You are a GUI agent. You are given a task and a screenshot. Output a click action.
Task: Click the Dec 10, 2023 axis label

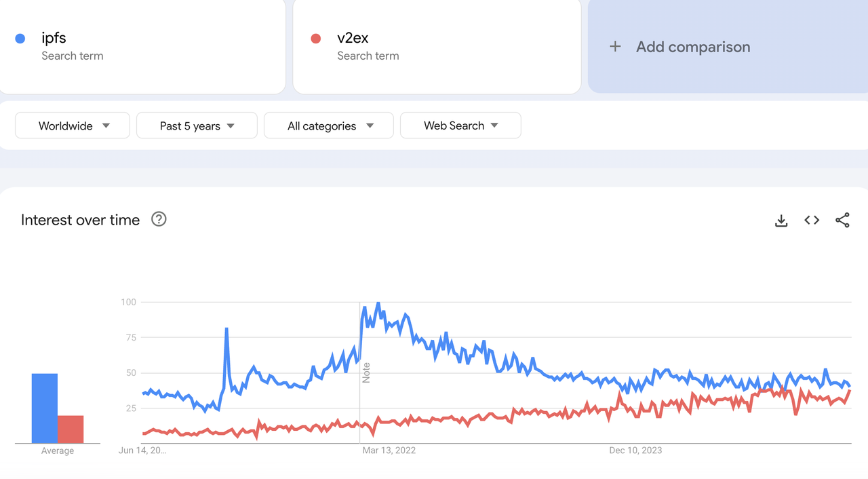635,450
